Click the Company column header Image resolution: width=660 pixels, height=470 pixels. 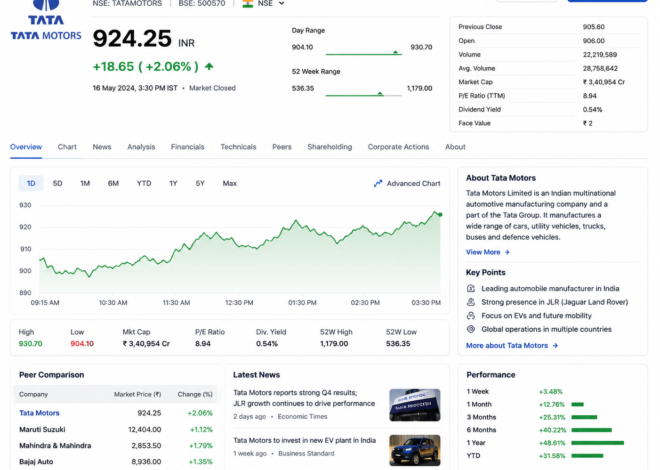33,394
